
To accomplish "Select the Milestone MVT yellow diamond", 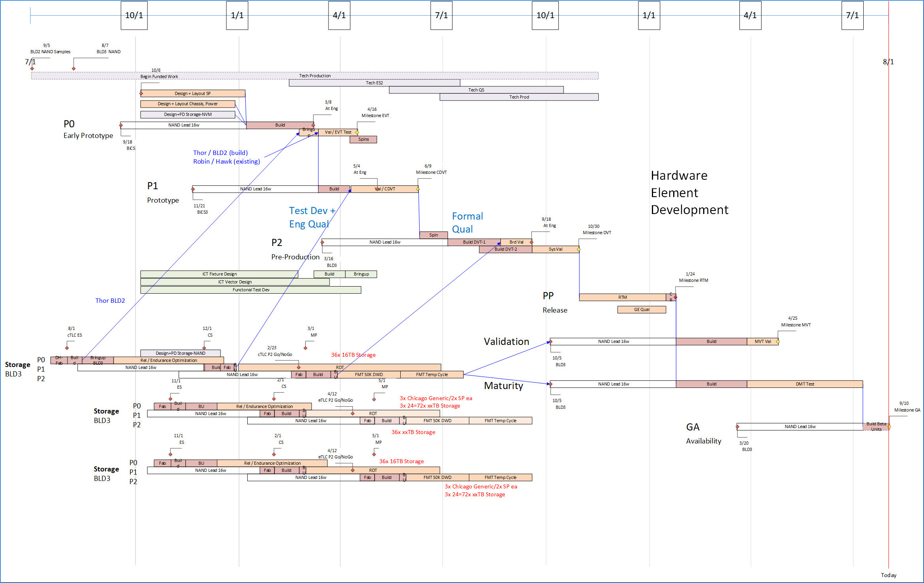I will [x=778, y=341].
